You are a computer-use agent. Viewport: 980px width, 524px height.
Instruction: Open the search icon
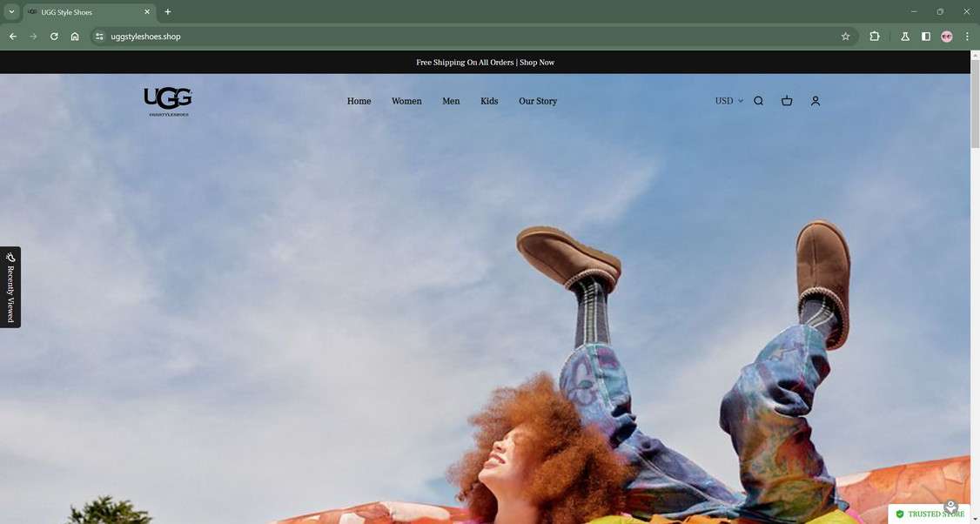coord(758,101)
